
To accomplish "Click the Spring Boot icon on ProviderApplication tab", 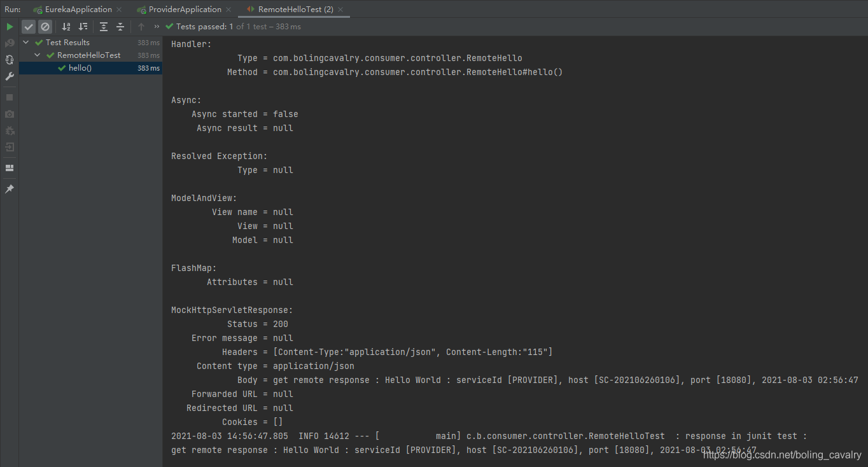I will point(142,10).
